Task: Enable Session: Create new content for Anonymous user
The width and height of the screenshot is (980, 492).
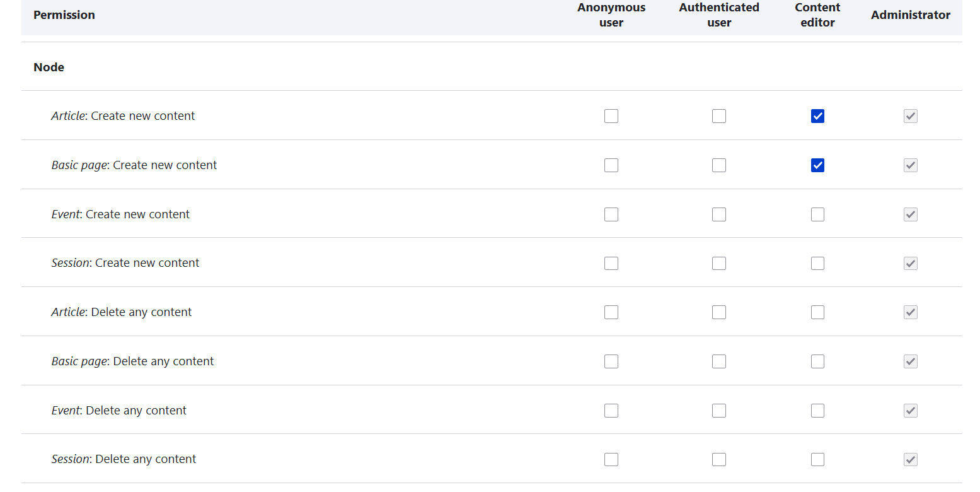Action: click(x=611, y=263)
